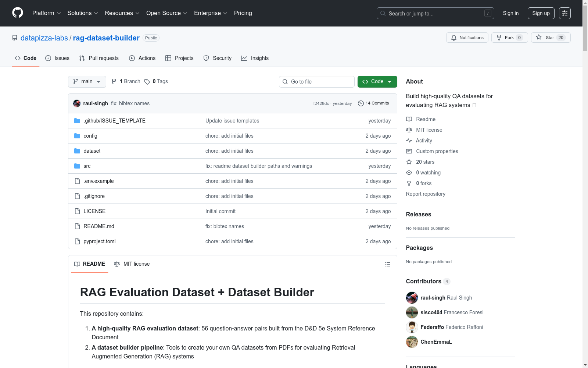Expand the Enterprise menu
This screenshot has height=368, width=588.
click(x=211, y=13)
